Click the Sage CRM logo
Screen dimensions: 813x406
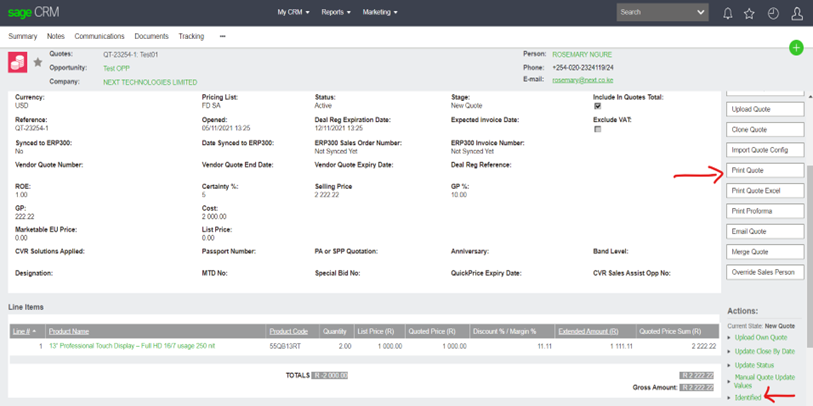point(32,13)
